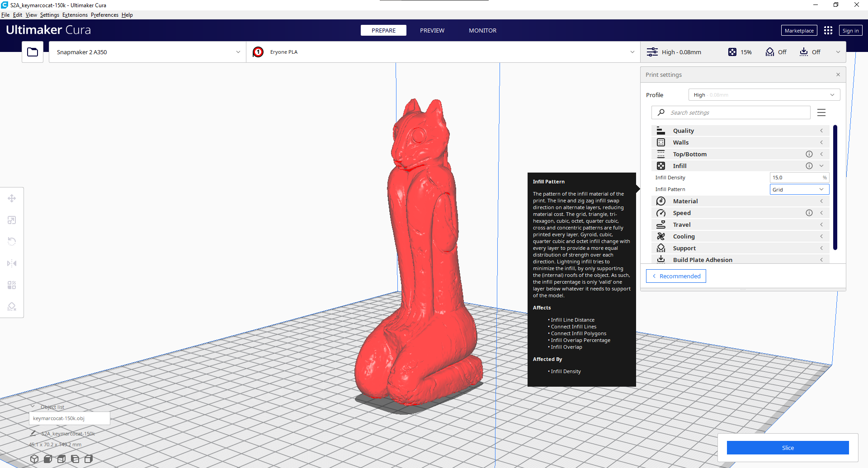The height and width of the screenshot is (468, 868).
Task: Switch to front view cube icon
Action: 47,459
